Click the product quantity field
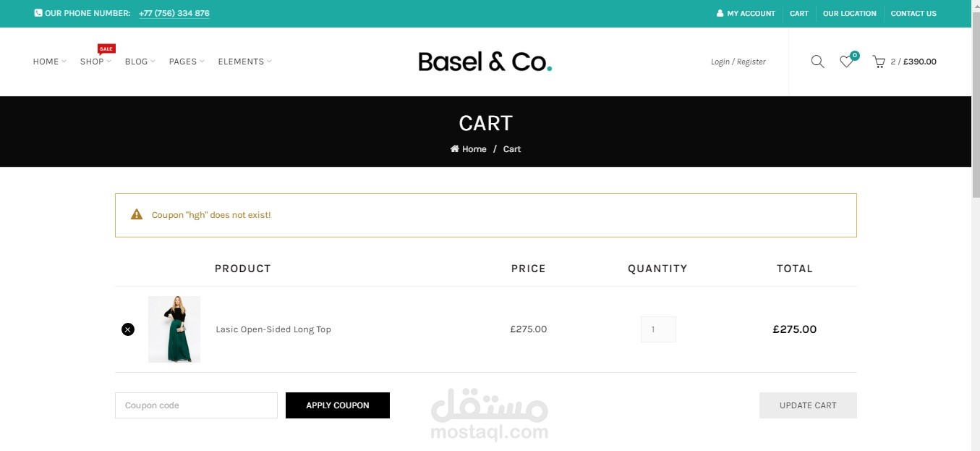Screen dimensions: 980x451 (658, 329)
